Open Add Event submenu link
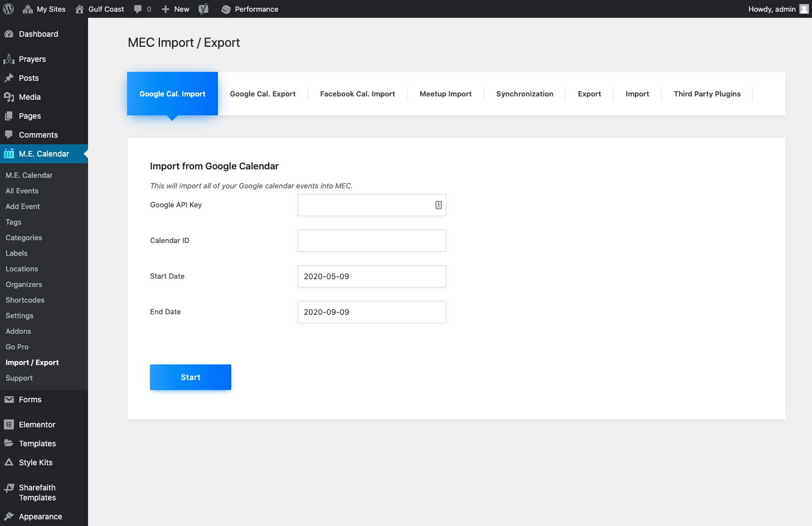The width and height of the screenshot is (812, 526). click(x=23, y=206)
